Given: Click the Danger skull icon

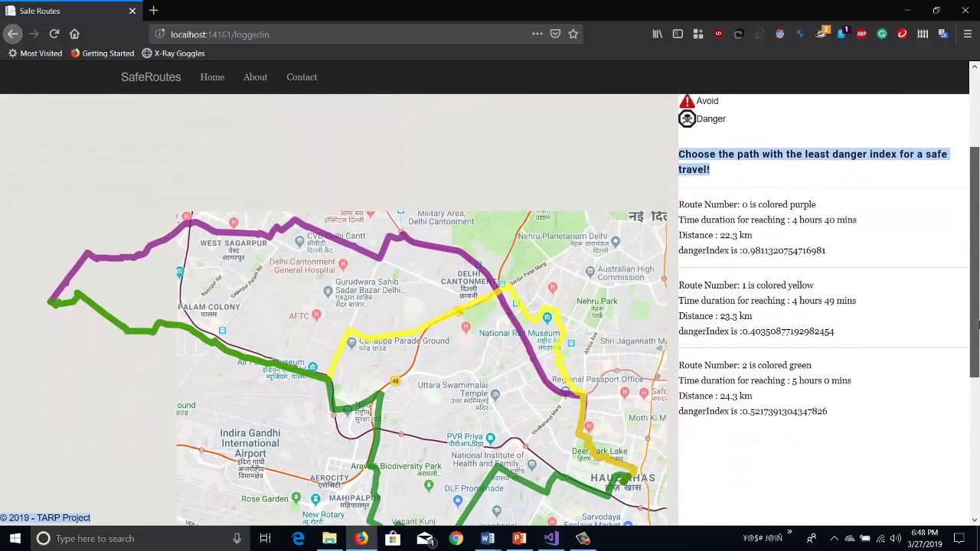Looking at the screenshot, I should click(x=687, y=119).
